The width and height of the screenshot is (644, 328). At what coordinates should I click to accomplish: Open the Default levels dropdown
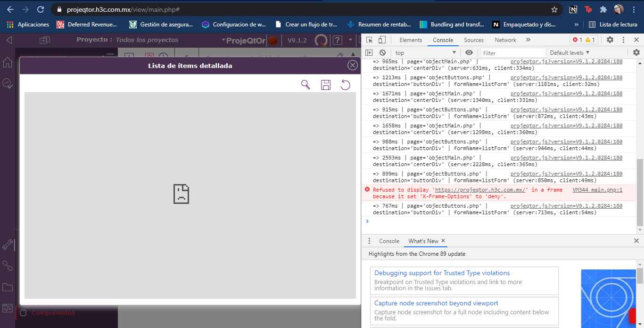coord(570,53)
